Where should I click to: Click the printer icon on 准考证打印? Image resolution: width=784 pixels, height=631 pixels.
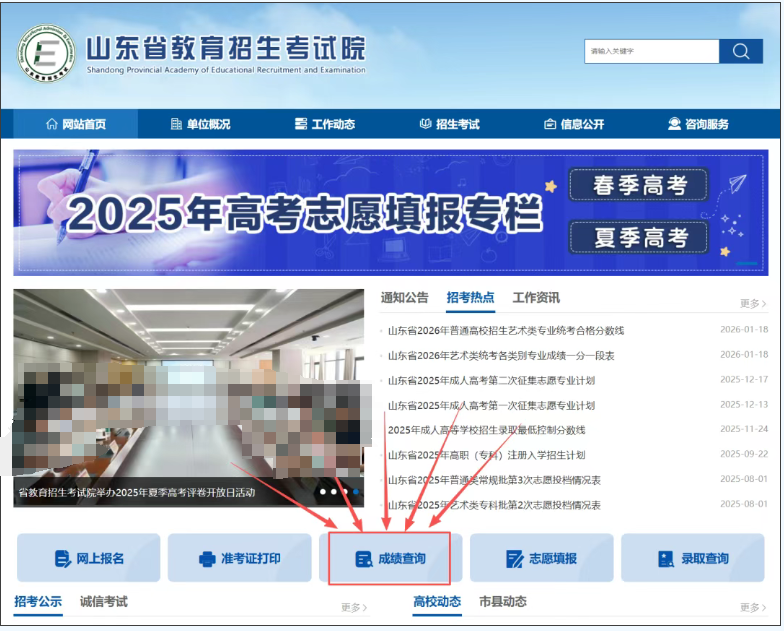point(207,559)
